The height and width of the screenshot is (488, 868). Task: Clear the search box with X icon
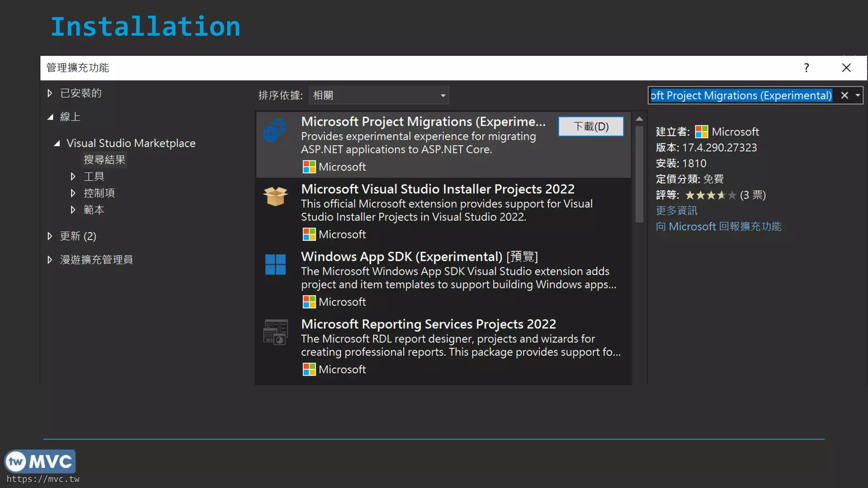click(x=844, y=95)
